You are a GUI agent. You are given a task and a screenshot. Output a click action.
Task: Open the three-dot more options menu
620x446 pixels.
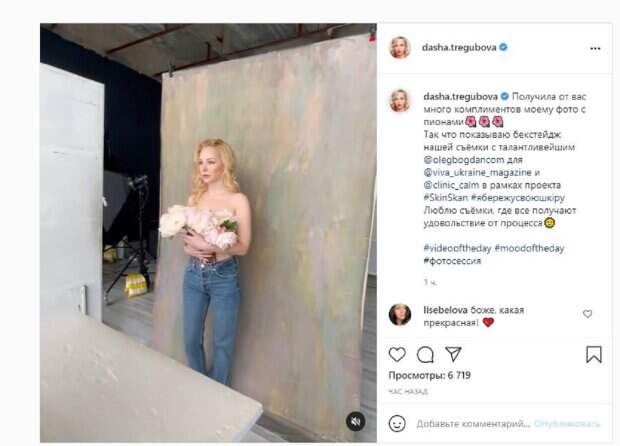pyautogui.click(x=595, y=48)
